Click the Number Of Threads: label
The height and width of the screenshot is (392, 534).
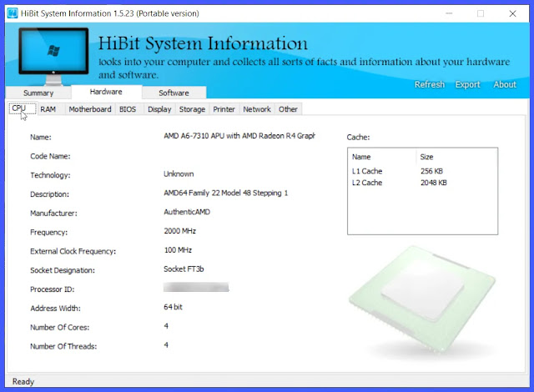(x=63, y=346)
